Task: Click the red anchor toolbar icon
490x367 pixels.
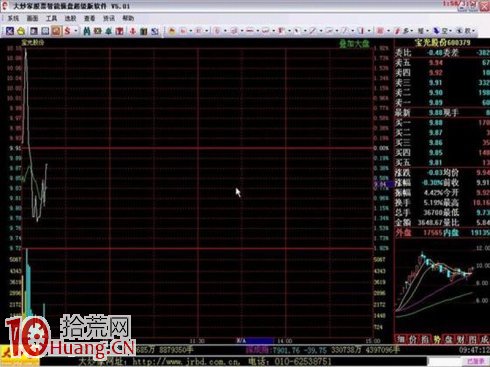Action: click(133, 31)
